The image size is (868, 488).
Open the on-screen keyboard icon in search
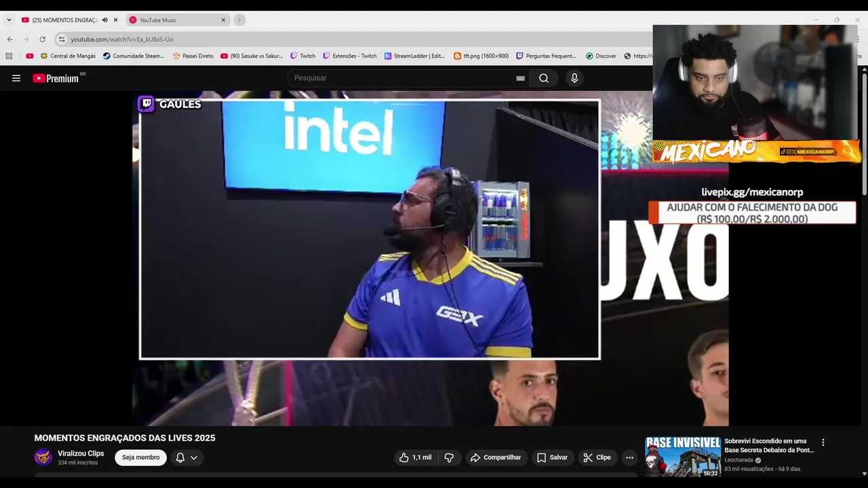click(520, 78)
